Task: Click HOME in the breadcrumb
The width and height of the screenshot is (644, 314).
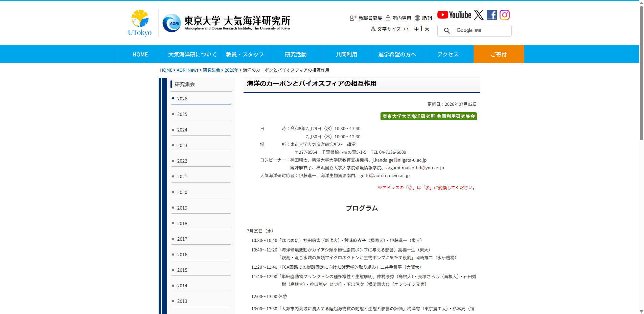Action: click(166, 70)
